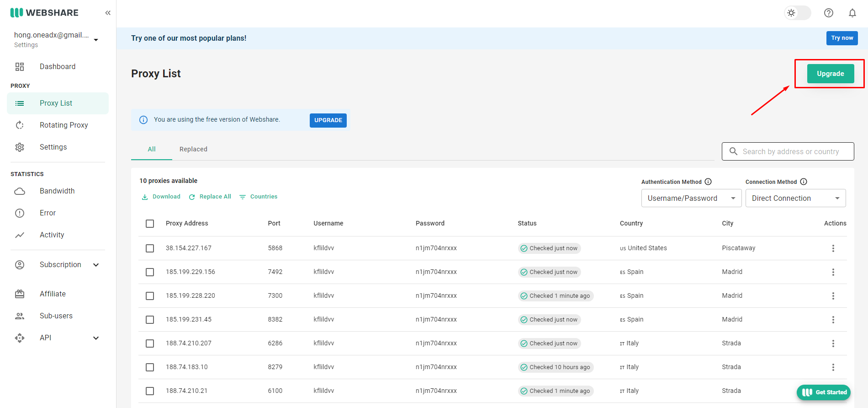Open actions menu for 185.199.228.220
868x408 pixels.
pyautogui.click(x=833, y=296)
